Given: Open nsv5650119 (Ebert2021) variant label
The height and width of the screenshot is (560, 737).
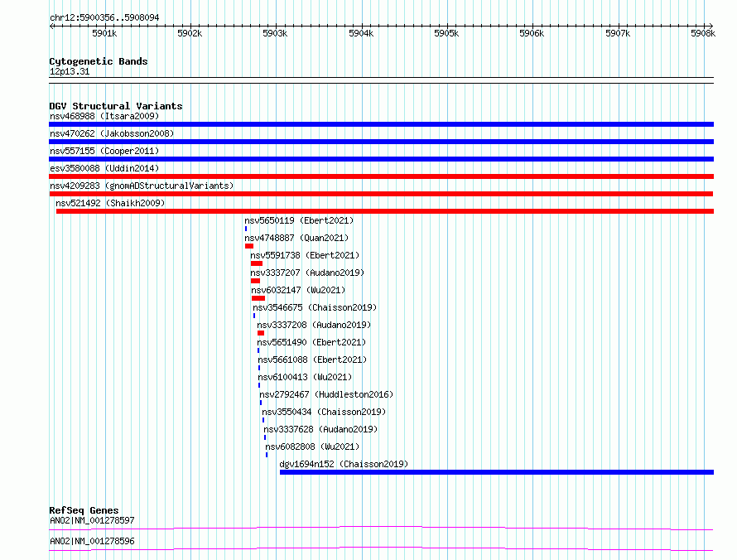Looking at the screenshot, I should (299, 220).
